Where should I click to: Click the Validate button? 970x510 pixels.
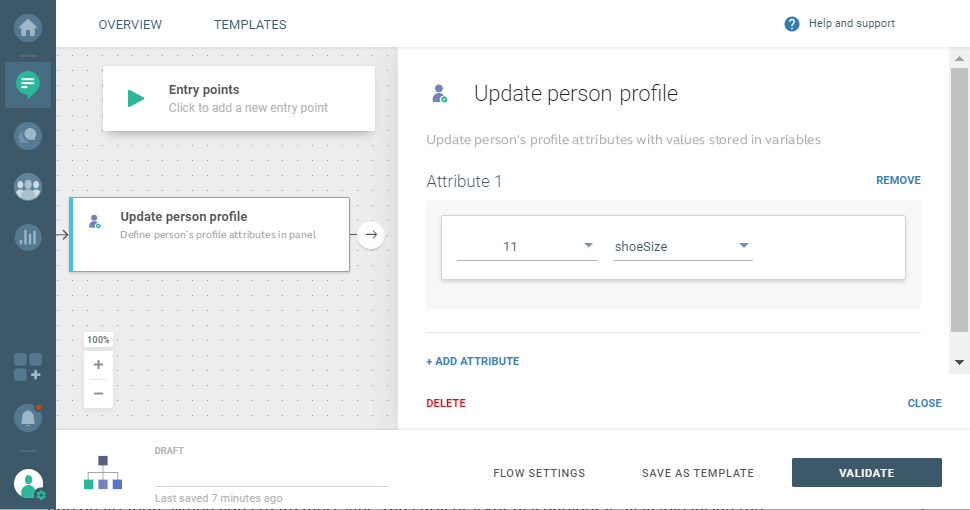click(866, 473)
